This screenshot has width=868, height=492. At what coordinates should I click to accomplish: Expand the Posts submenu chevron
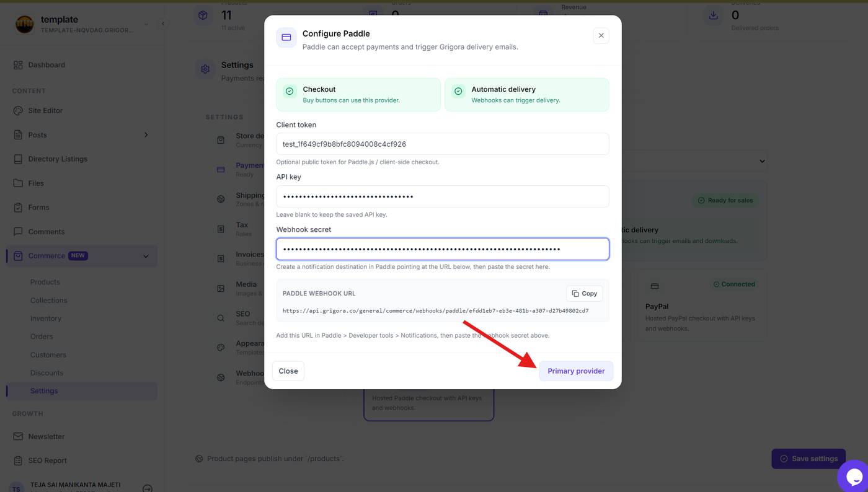(x=146, y=134)
